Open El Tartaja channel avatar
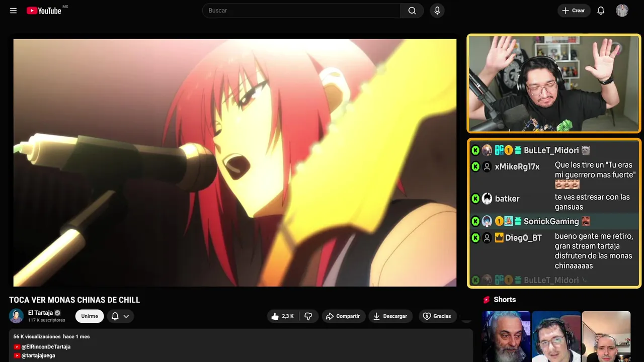Image resolution: width=644 pixels, height=362 pixels. pos(16,316)
